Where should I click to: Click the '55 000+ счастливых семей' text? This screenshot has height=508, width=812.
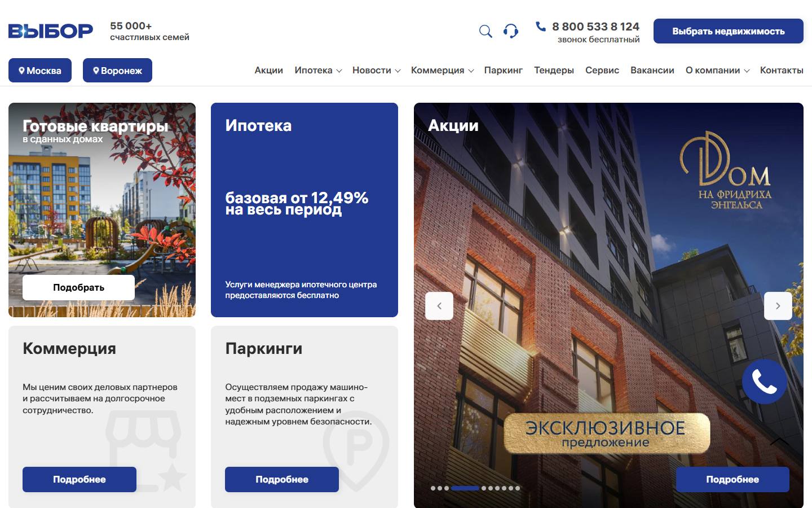click(149, 31)
